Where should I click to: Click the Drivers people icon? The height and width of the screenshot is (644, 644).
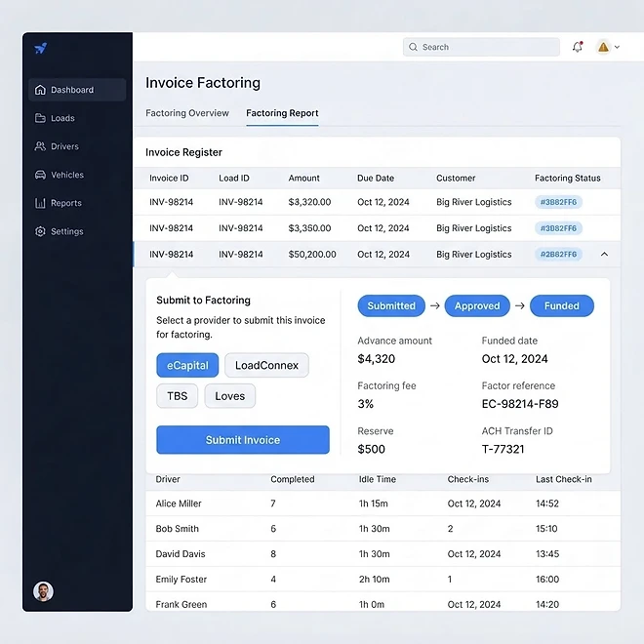point(40,146)
